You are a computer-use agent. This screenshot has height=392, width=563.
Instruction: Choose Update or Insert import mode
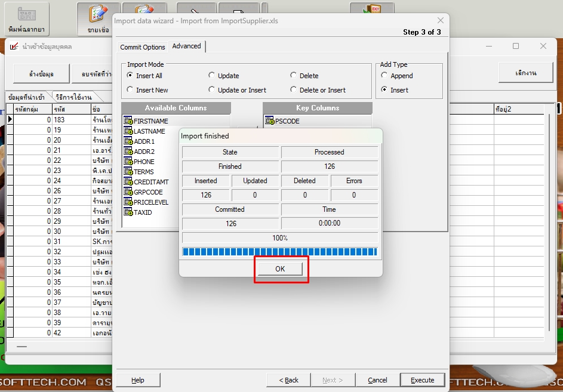click(x=212, y=90)
